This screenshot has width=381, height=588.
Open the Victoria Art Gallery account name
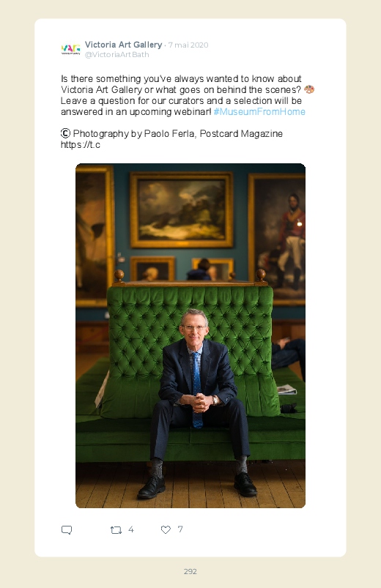(123, 45)
